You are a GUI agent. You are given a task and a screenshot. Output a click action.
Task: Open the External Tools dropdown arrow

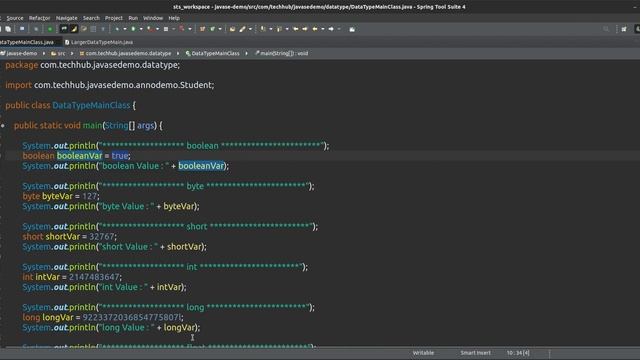[173, 29]
